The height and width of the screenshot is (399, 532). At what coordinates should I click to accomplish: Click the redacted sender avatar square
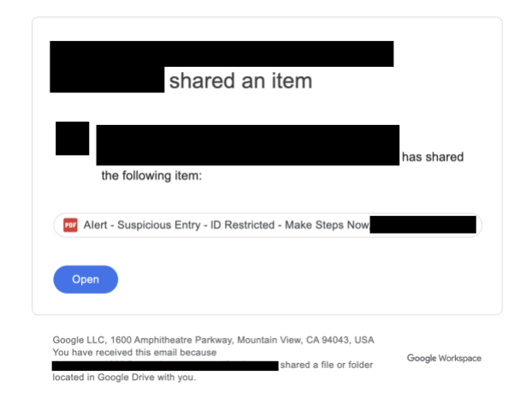coord(72,139)
